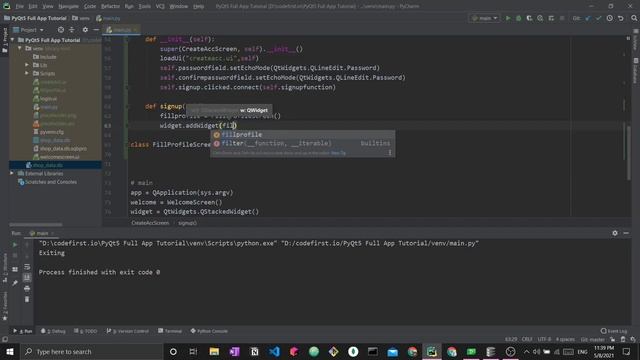Open the Terminal tool window

(170, 331)
